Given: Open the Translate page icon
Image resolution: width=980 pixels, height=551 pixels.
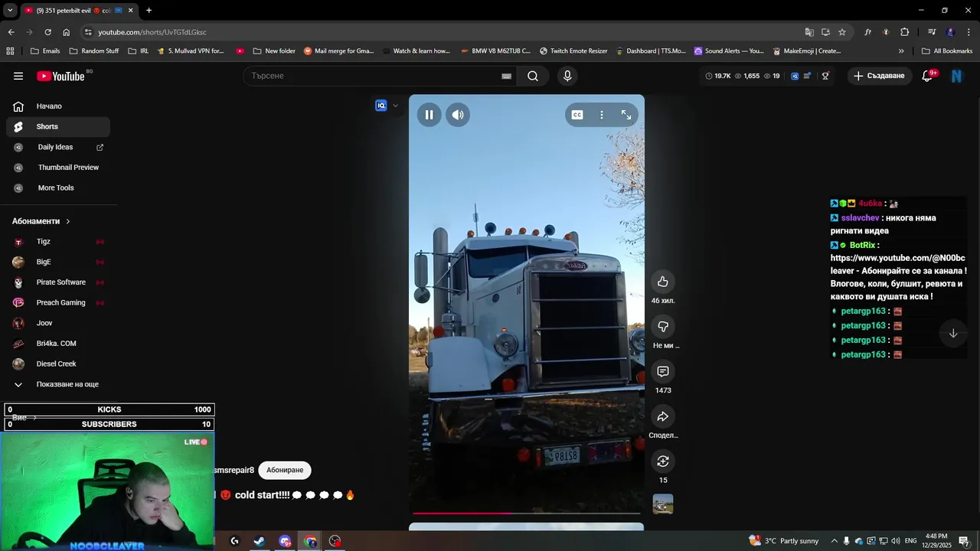Looking at the screenshot, I should coord(809,32).
